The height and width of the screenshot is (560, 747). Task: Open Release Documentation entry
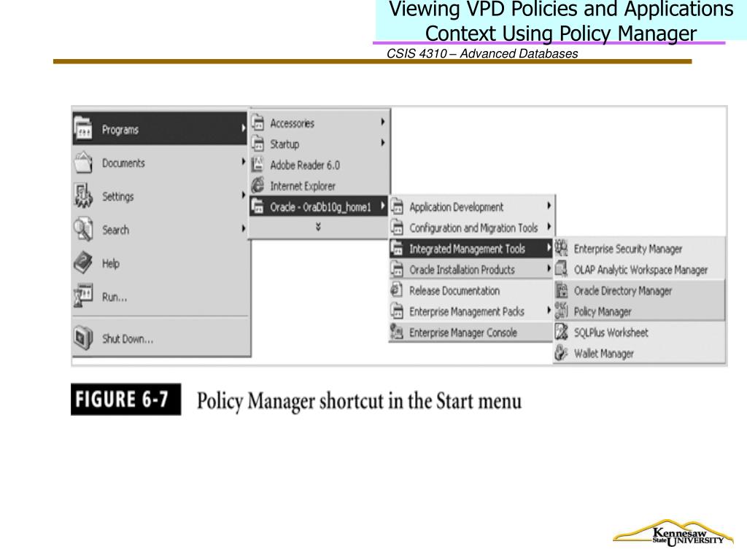pos(471,290)
